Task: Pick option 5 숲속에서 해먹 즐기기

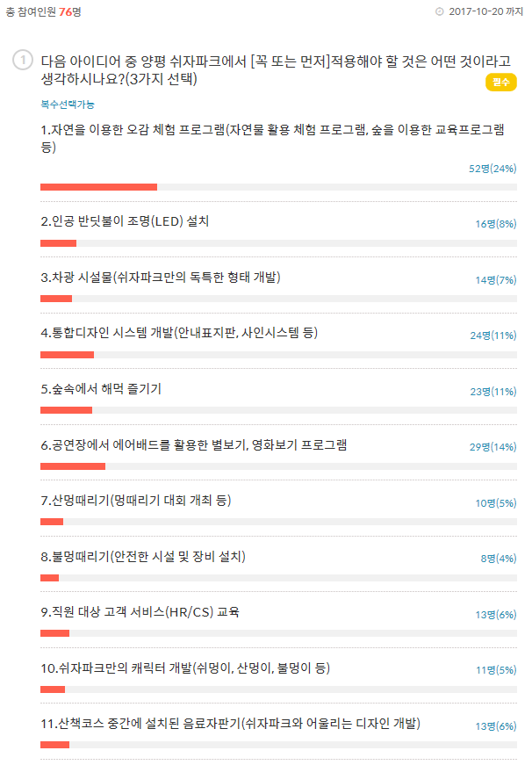Action: [x=101, y=389]
